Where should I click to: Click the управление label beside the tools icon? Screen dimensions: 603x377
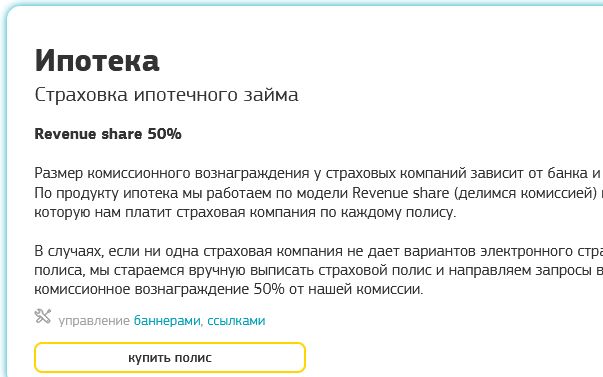94,321
